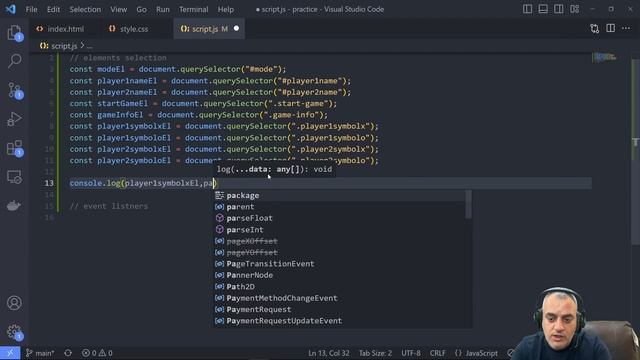Toggle the secondary sidebar layout button
640x360 pixels.
[559, 9]
